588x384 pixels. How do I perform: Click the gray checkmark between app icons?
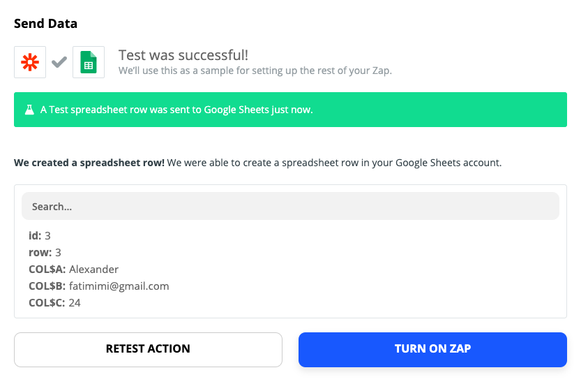pos(59,62)
